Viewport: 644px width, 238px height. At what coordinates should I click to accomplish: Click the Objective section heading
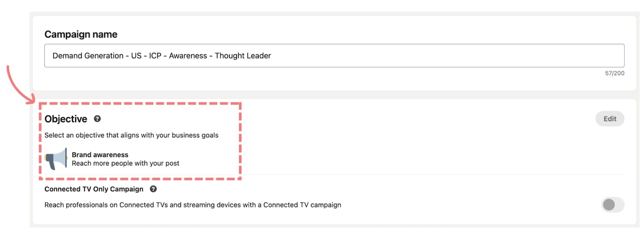pos(66,119)
